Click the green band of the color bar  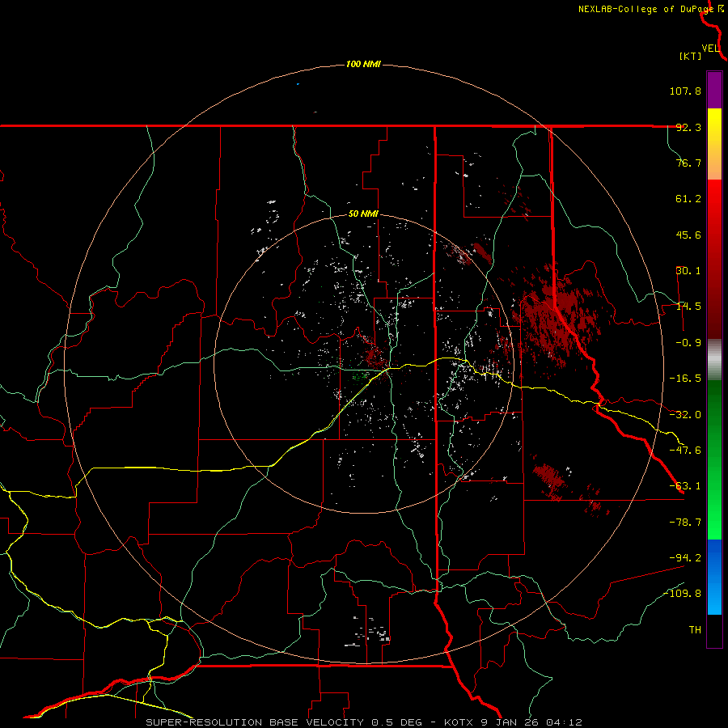(714, 459)
